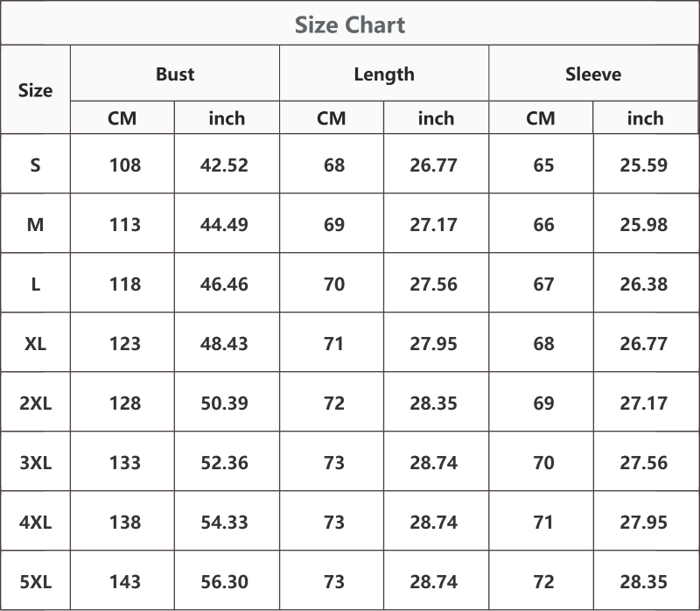This screenshot has height=611, width=700.
Task: Click the Size Chart title
Action: point(350,25)
